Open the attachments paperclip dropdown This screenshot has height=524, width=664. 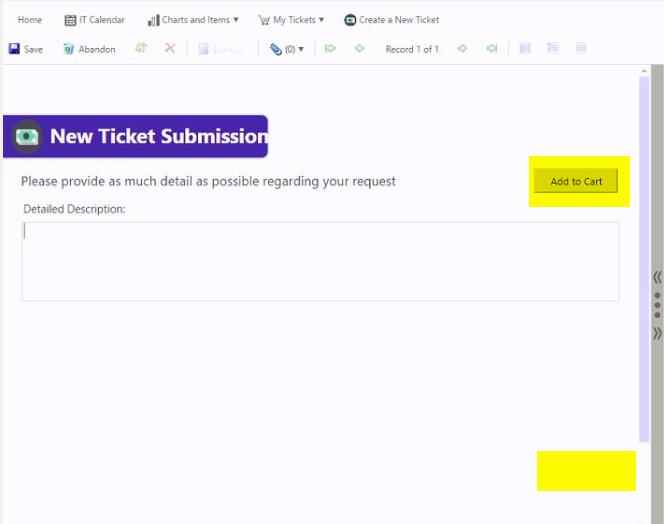[x=286, y=49]
